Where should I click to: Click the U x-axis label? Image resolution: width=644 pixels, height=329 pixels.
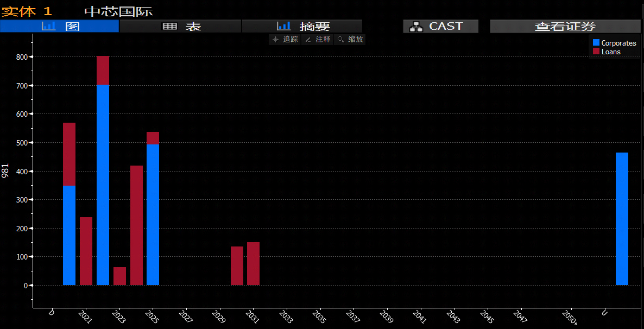click(x=604, y=313)
